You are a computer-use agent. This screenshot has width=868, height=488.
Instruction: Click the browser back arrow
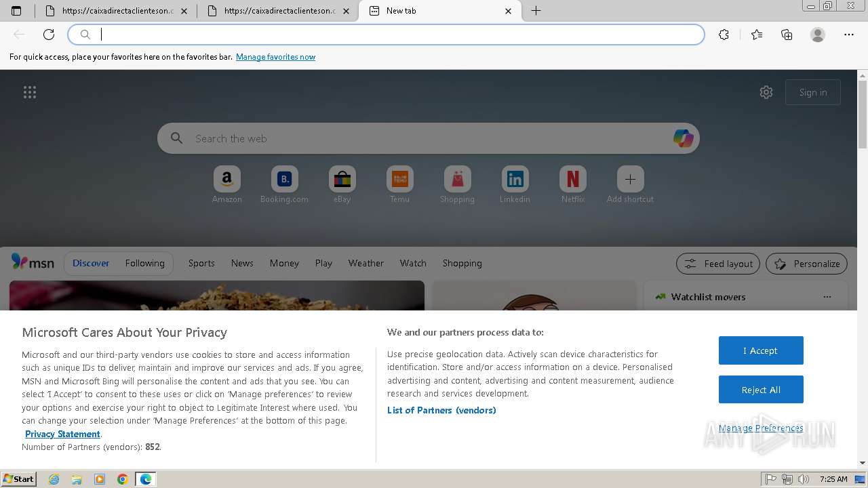(19, 35)
